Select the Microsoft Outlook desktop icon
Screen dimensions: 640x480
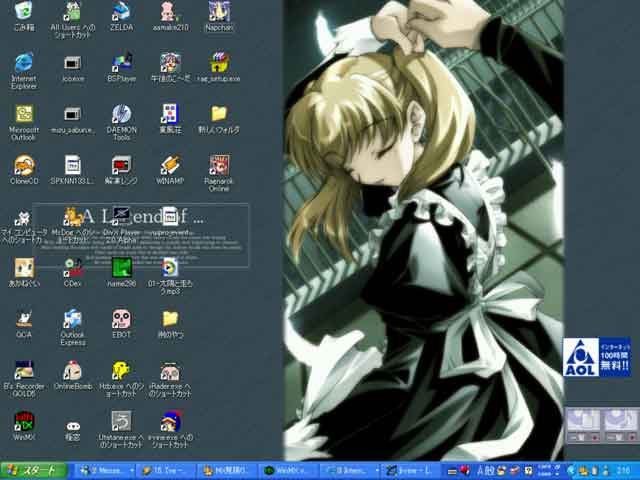24,116
